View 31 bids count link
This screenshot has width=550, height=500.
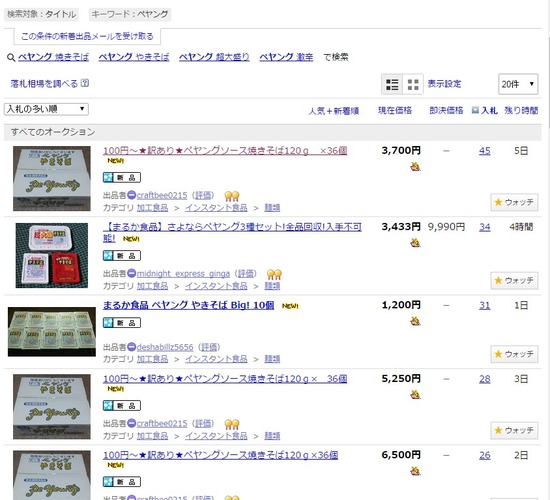[x=484, y=305]
